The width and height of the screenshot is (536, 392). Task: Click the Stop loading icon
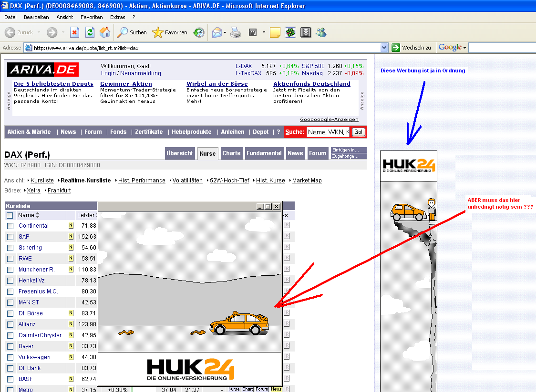coord(74,32)
